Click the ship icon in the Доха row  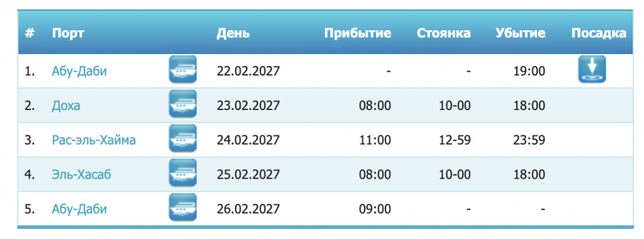183,104
